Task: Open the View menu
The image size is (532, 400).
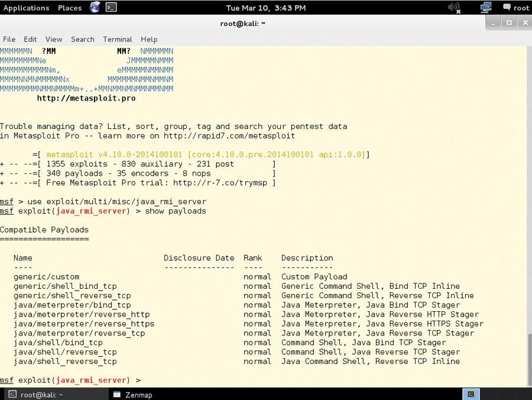Action: 54,40
